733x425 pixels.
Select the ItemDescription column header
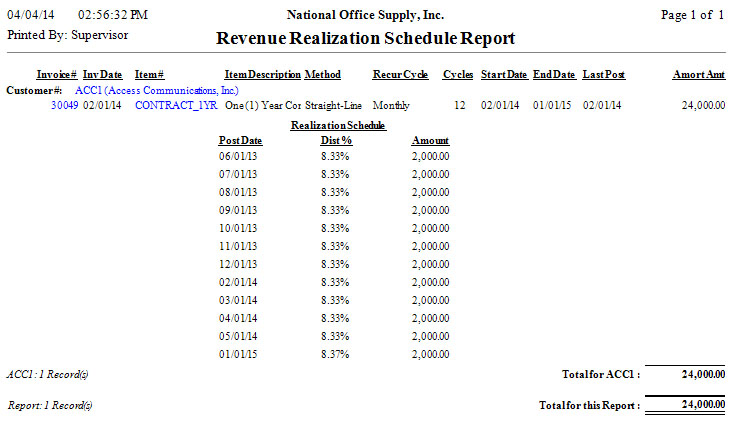pos(262,75)
